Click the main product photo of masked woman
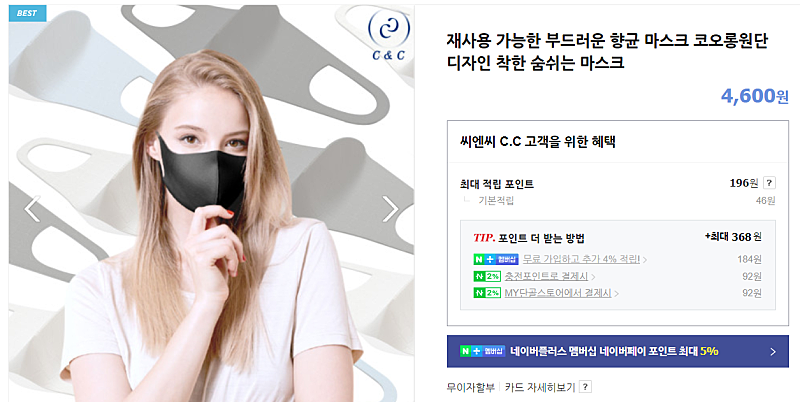 tap(211, 204)
